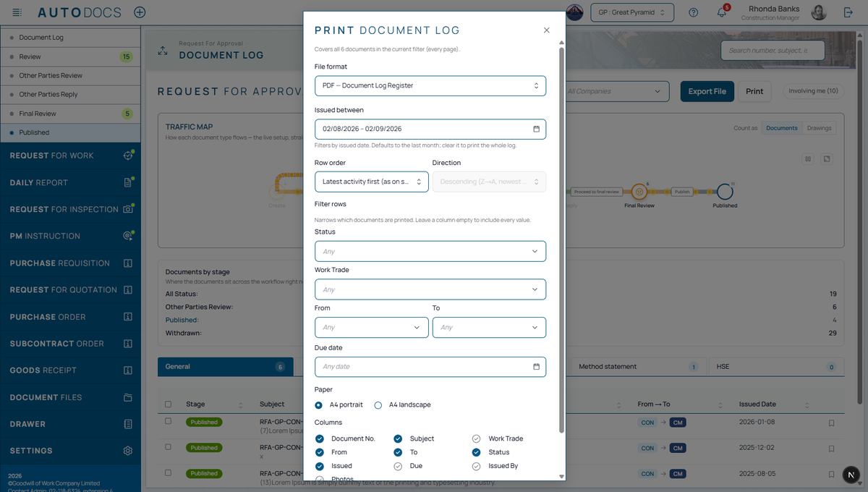Enable the Work Trade column checkbox
The height and width of the screenshot is (492, 868).
[x=476, y=438]
